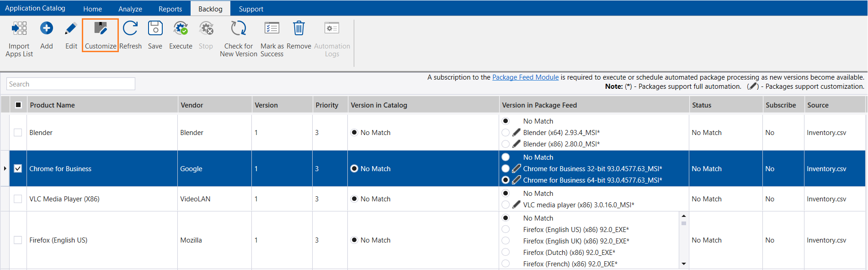Open the Home tab
The height and width of the screenshot is (270, 868).
click(93, 9)
